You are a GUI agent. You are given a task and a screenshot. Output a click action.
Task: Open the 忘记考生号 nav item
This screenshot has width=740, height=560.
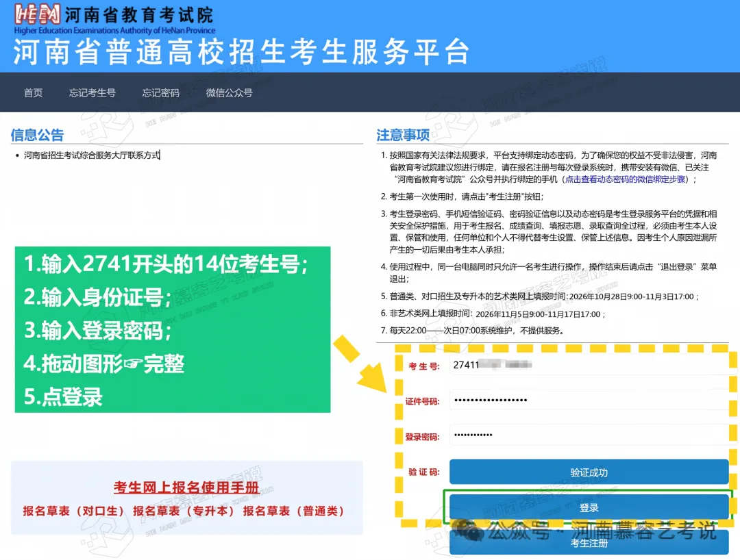coord(92,93)
